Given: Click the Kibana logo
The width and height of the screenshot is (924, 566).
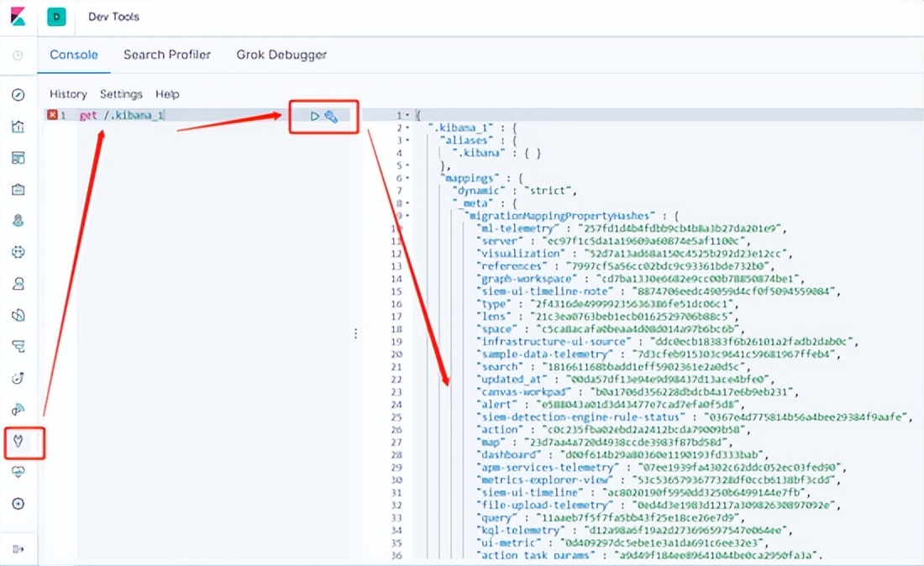Looking at the screenshot, I should (18, 17).
